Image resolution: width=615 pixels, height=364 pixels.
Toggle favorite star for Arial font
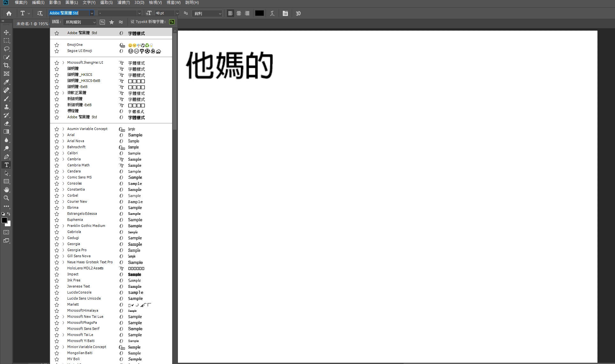(x=57, y=135)
